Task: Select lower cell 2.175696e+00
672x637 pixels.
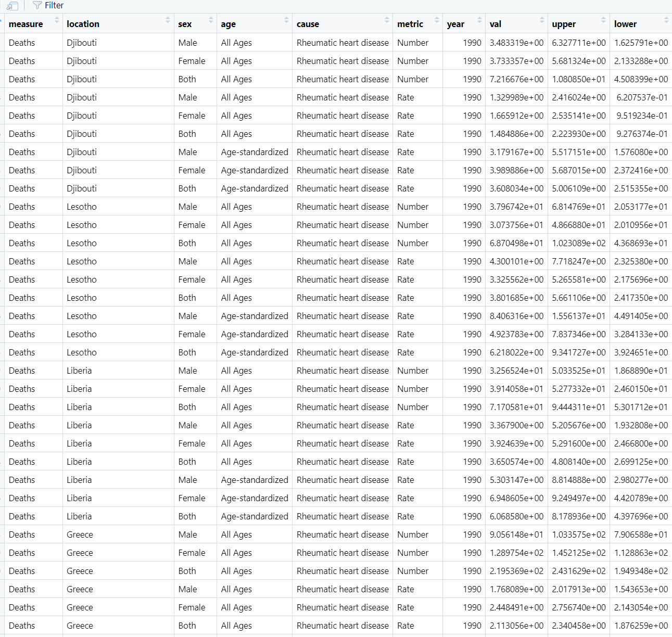Action: point(641,279)
